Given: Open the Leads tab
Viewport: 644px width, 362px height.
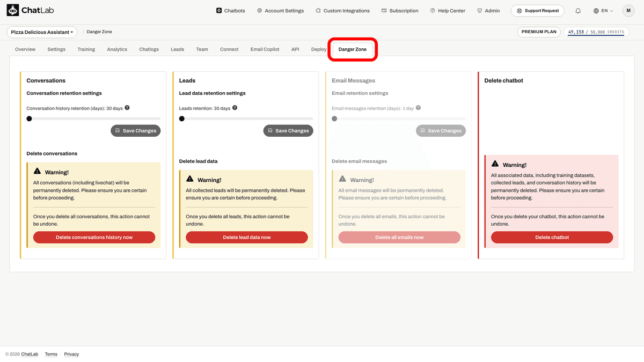Looking at the screenshot, I should coord(178,49).
